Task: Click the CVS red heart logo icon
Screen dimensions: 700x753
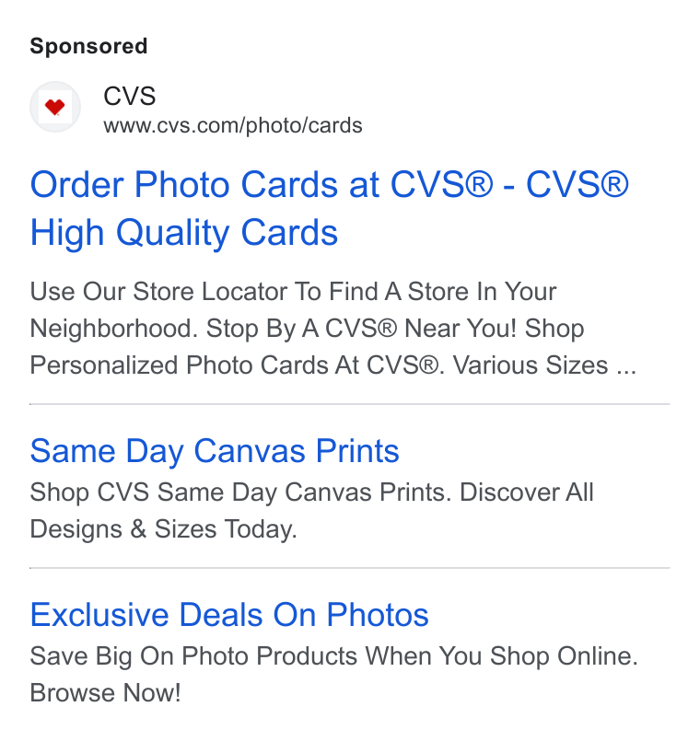Action: click(54, 107)
